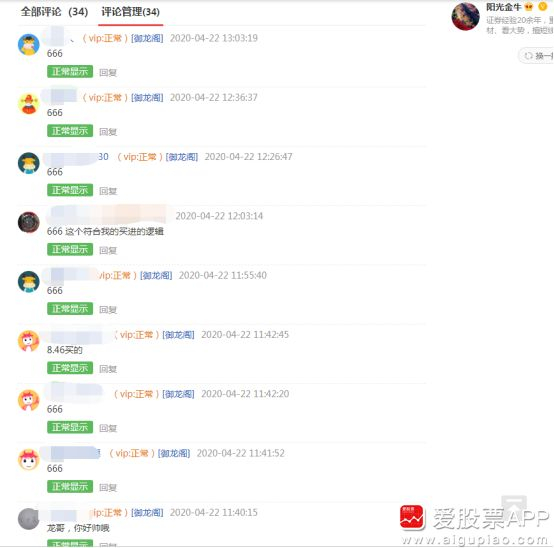
Task: Toggle 正常显示 for the 12:03:14 comment
Action: pyautogui.click(x=70, y=249)
